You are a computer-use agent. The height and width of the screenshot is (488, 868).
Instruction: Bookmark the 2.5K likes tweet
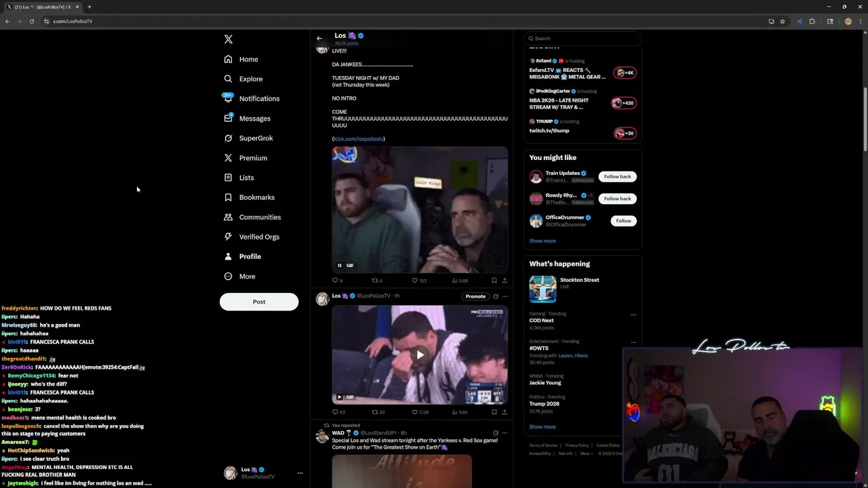(x=494, y=412)
